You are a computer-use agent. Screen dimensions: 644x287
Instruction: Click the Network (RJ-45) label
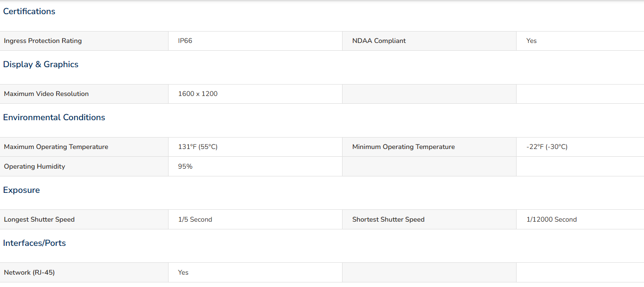(x=29, y=272)
